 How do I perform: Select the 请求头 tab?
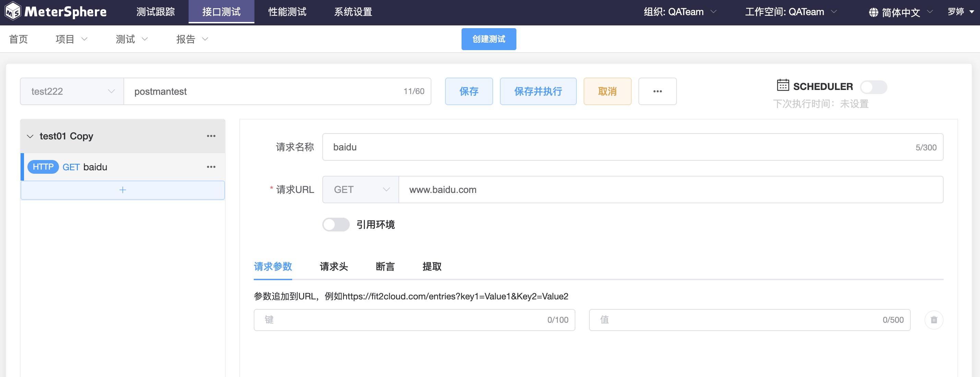pyautogui.click(x=334, y=266)
